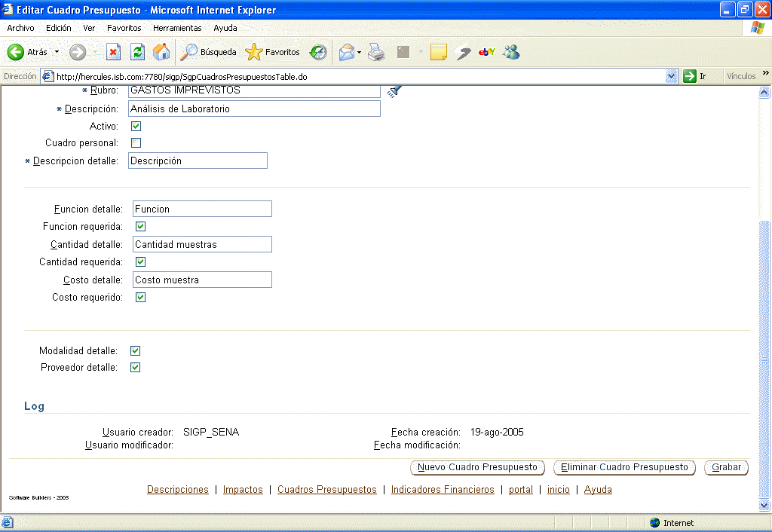
Task: Click the yellow note toolbar icon
Action: [x=438, y=52]
